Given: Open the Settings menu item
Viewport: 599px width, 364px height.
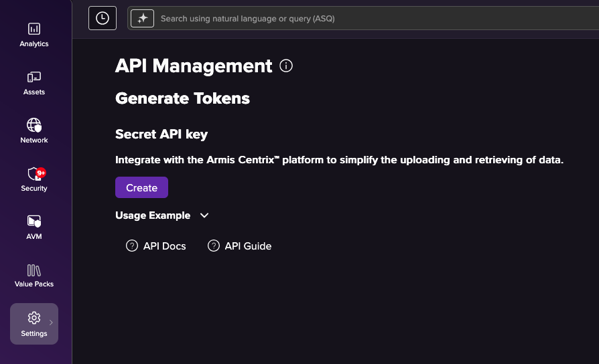Looking at the screenshot, I should tap(34, 324).
